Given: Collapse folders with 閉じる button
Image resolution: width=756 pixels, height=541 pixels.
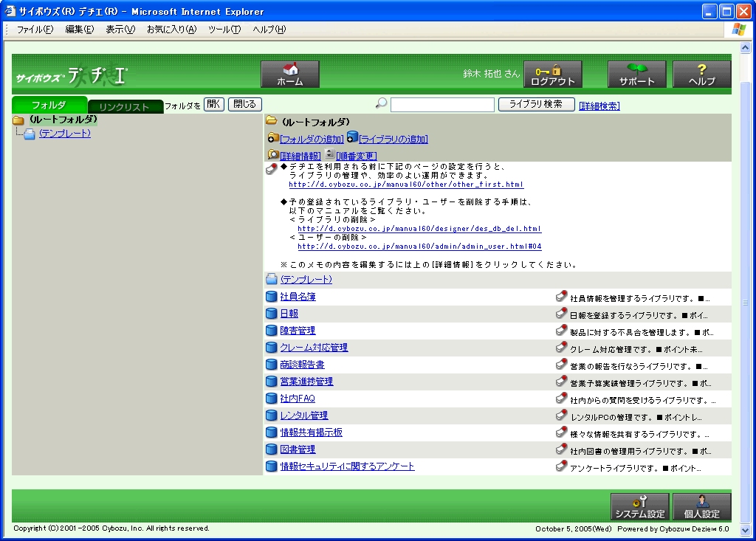Looking at the screenshot, I should [x=245, y=104].
